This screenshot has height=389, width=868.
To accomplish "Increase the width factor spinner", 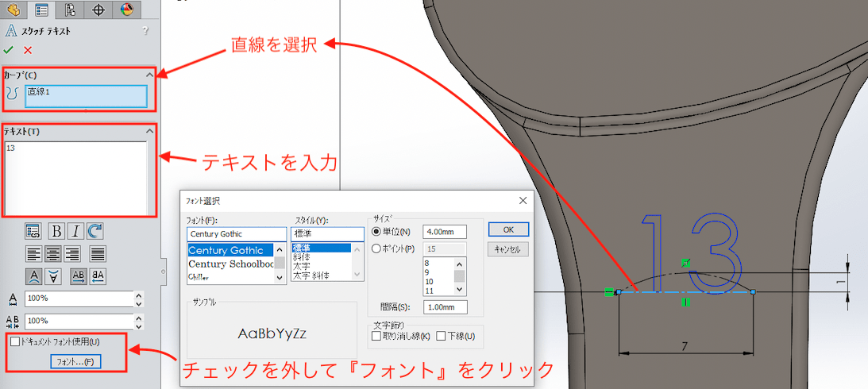I will (139, 295).
